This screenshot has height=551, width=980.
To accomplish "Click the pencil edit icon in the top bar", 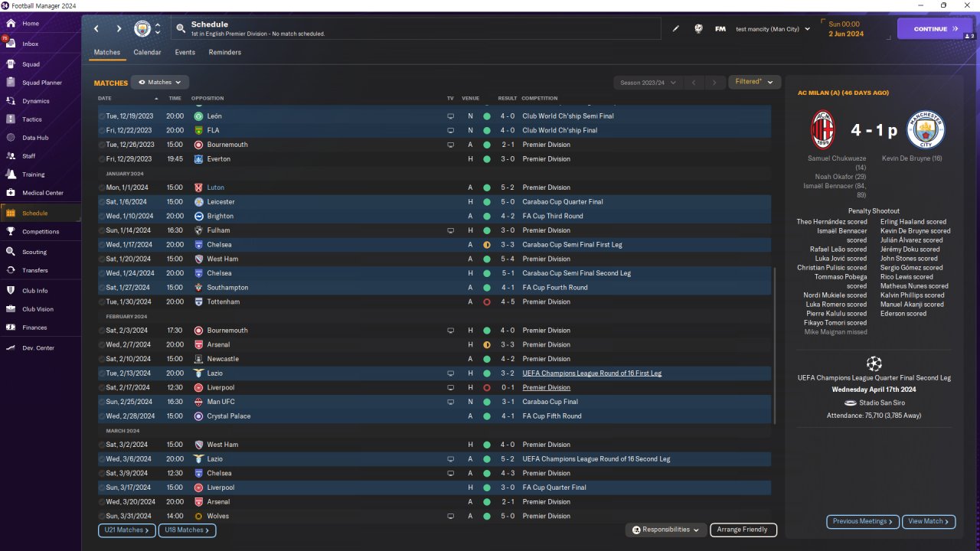I will pyautogui.click(x=676, y=29).
